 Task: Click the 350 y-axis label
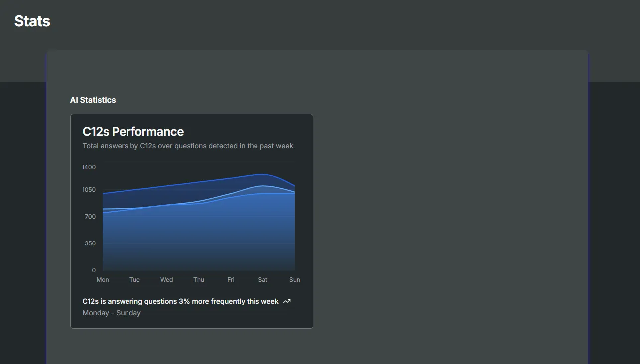[x=90, y=243]
